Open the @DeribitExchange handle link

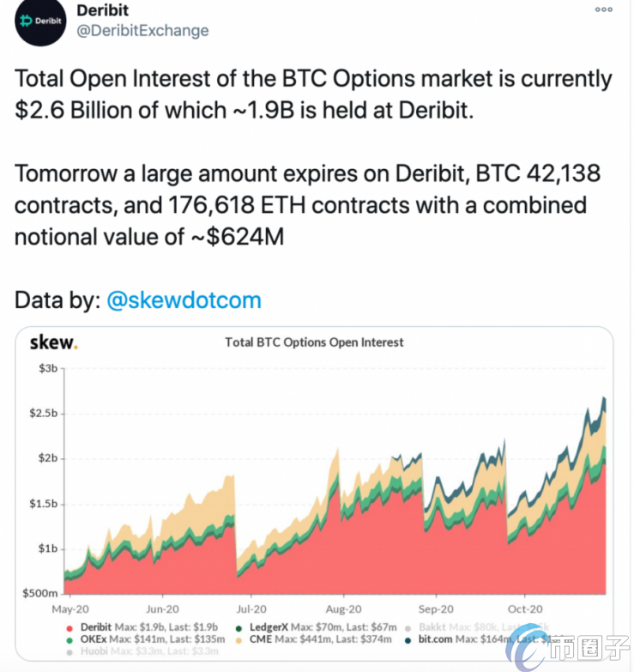(144, 30)
